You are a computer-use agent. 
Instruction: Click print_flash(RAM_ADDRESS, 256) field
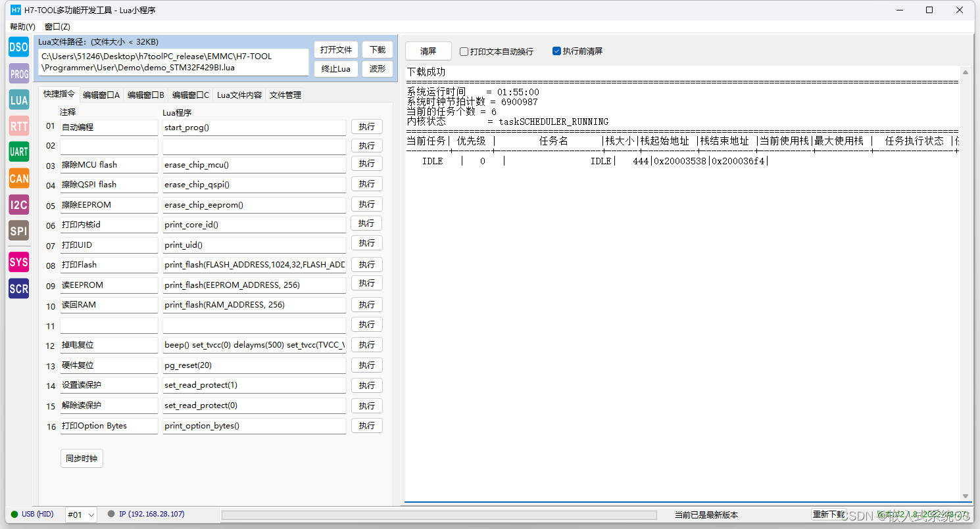click(x=255, y=305)
